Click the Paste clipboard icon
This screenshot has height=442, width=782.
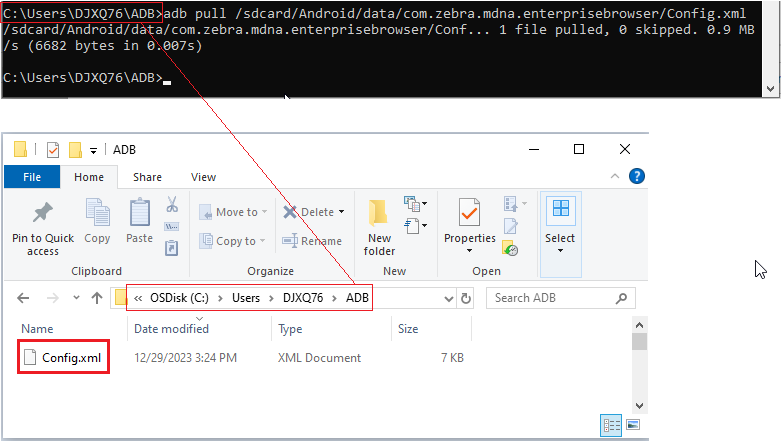139,213
